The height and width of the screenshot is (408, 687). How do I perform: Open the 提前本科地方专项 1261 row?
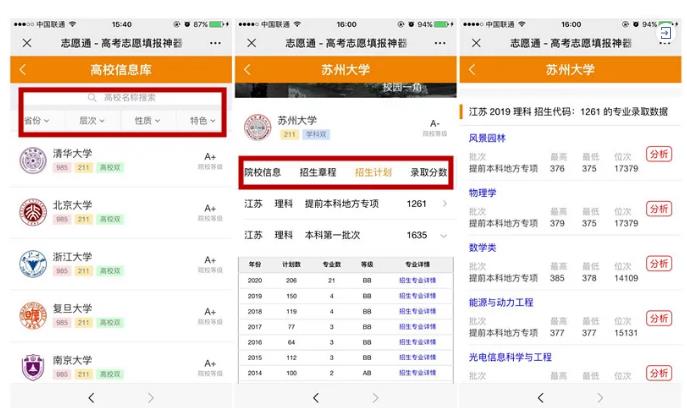[x=444, y=204]
